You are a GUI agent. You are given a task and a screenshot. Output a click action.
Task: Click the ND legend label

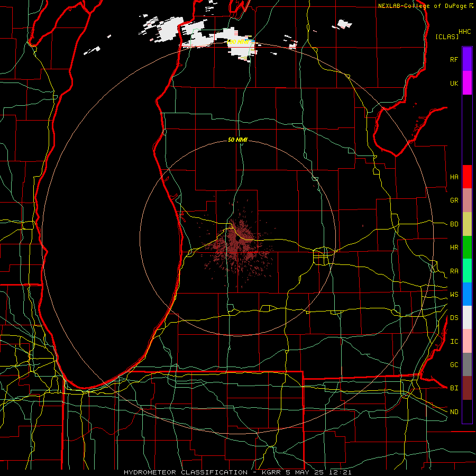pos(454,412)
